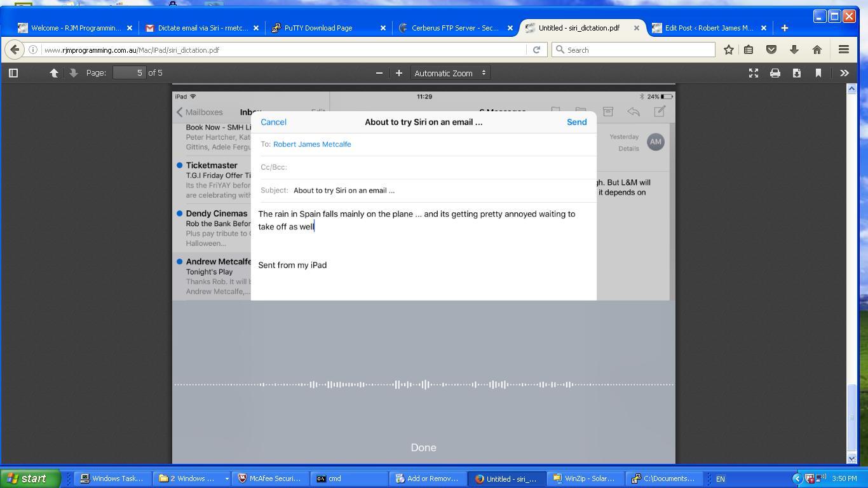Image resolution: width=868 pixels, height=488 pixels.
Task: Close the Cerberus FTP Server tab
Action: (510, 28)
